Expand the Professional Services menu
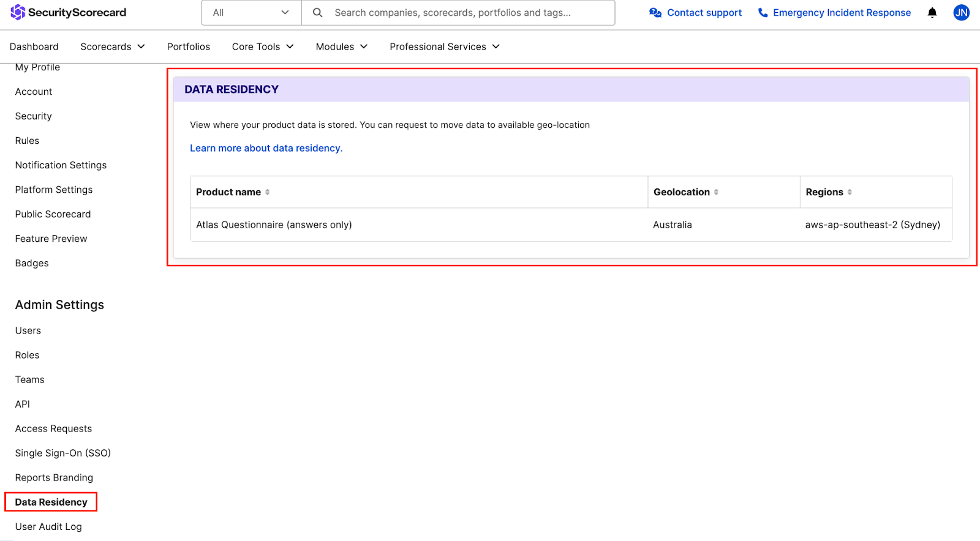Viewport: 980px width, 541px height. (x=445, y=47)
